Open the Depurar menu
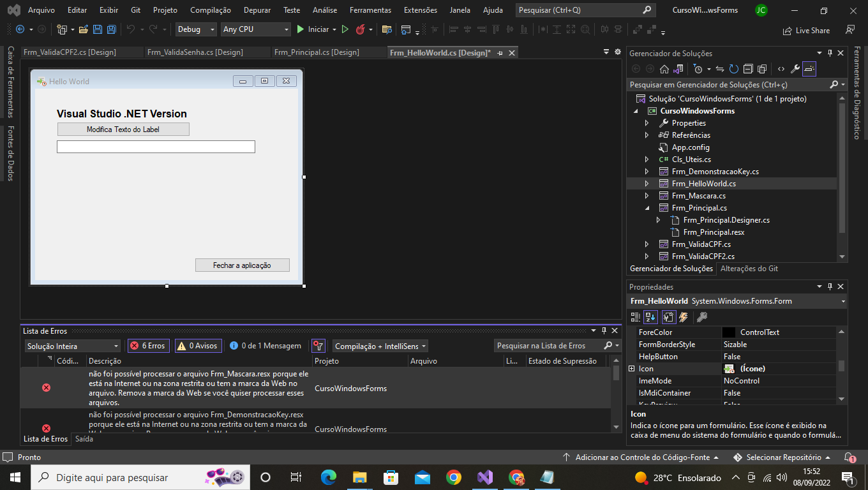The image size is (868, 490). [257, 10]
